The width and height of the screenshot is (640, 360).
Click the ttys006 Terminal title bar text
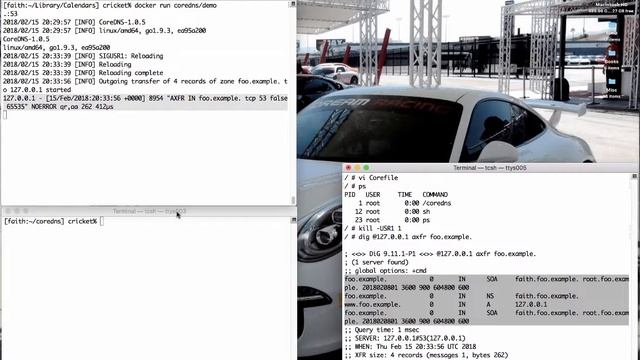489,168
